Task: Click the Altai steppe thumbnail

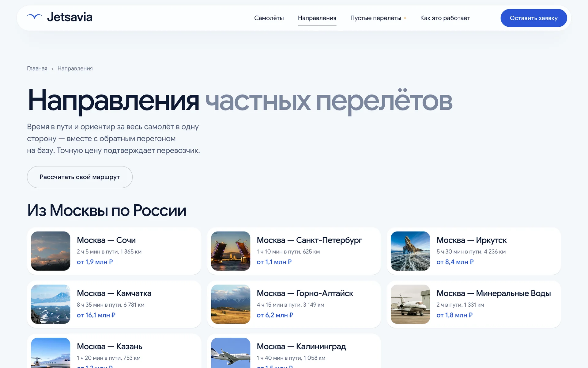Action: pyautogui.click(x=231, y=304)
